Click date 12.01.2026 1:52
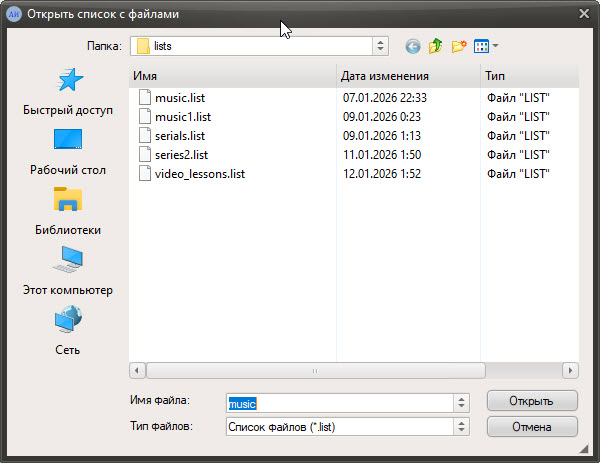The width and height of the screenshot is (600, 463). [x=382, y=174]
